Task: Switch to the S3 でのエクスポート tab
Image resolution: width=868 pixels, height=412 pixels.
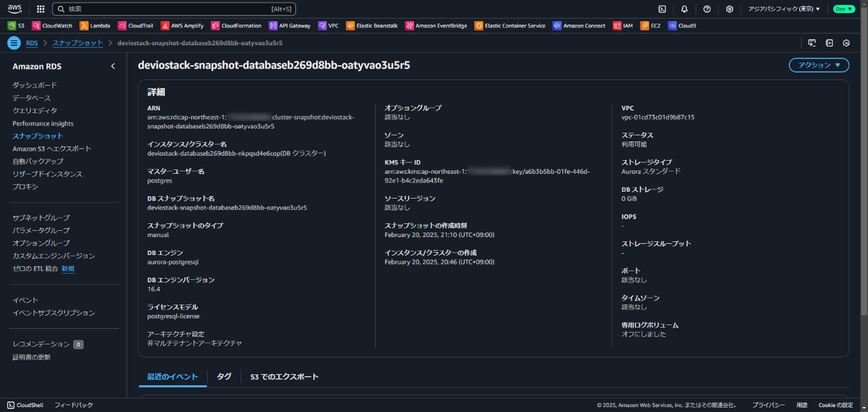Action: pyautogui.click(x=284, y=376)
